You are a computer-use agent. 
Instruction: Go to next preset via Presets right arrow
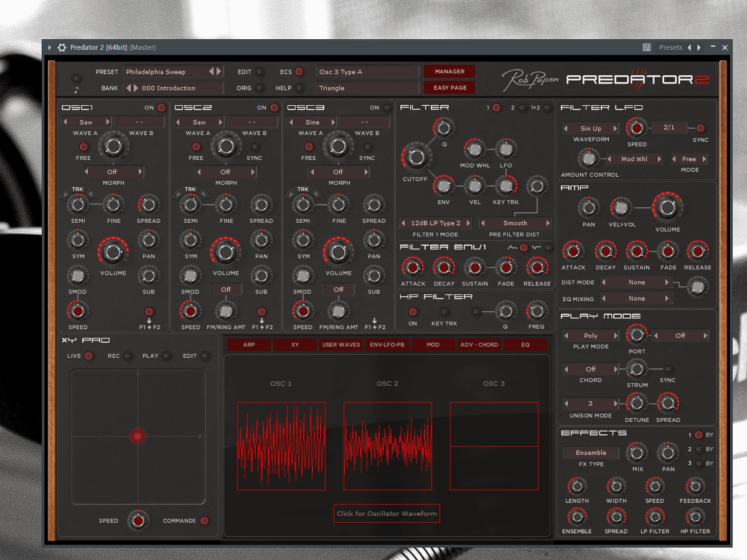click(x=699, y=47)
